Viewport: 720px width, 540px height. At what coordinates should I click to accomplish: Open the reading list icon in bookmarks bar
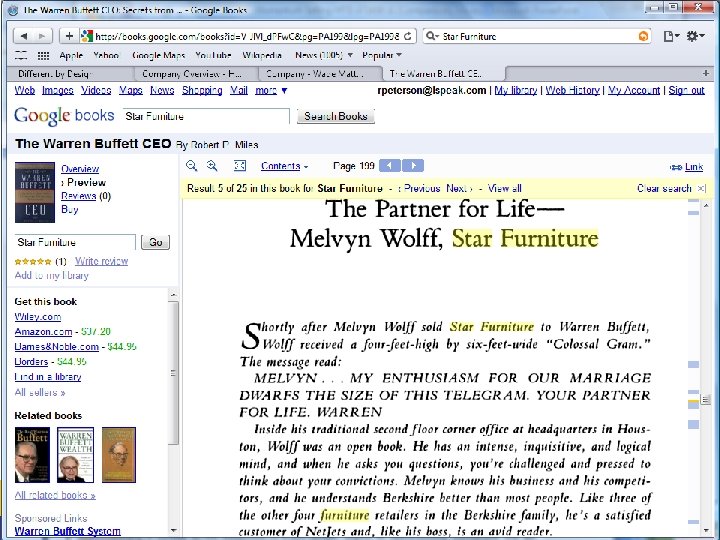click(21, 56)
